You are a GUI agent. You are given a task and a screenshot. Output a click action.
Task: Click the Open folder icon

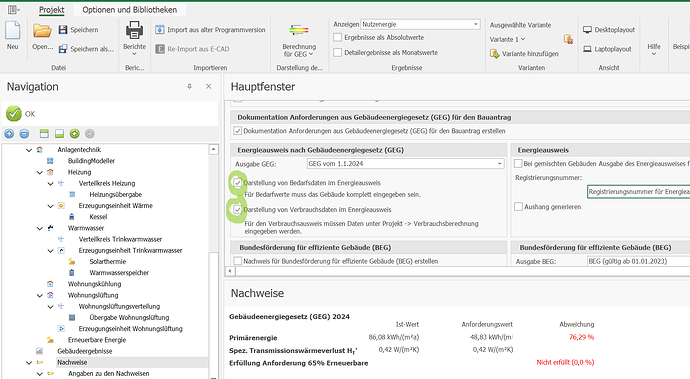pyautogui.click(x=42, y=31)
